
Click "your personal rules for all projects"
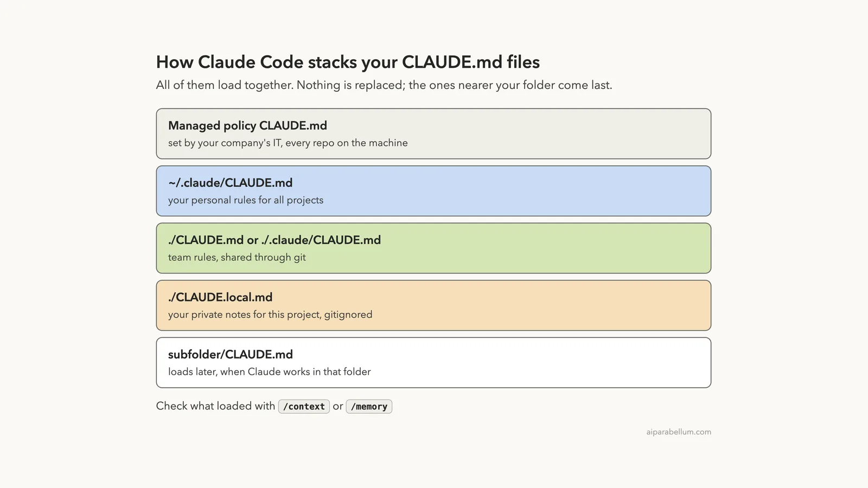point(246,200)
